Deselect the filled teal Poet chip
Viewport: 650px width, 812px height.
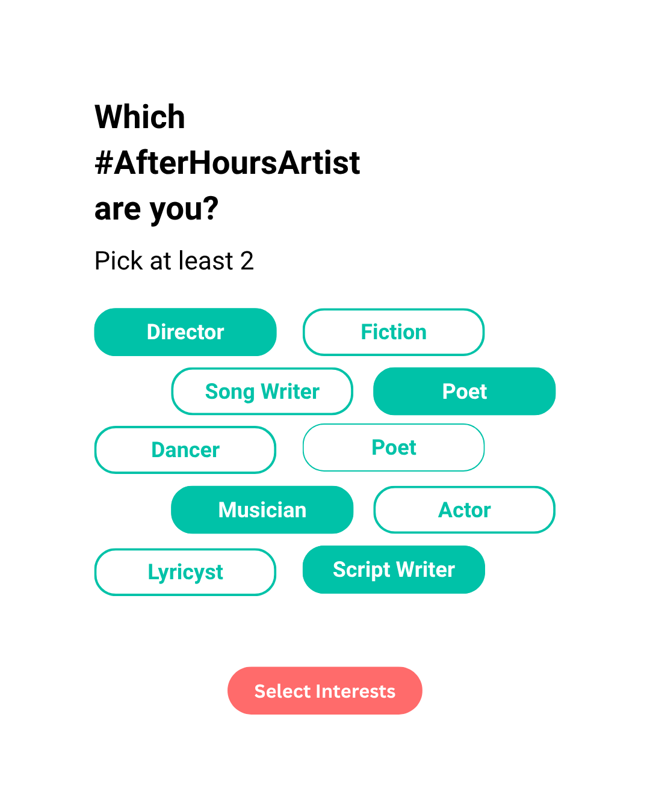[464, 392]
